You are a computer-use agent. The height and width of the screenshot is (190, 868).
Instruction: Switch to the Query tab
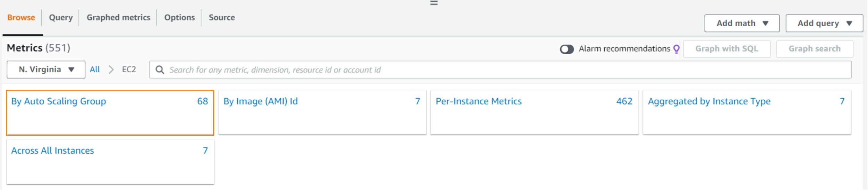point(61,18)
